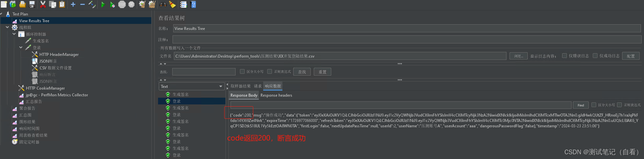Viewport: 644px width, 159px height.
Task: Click the Shutdown round X icon
Action: coord(131,4)
